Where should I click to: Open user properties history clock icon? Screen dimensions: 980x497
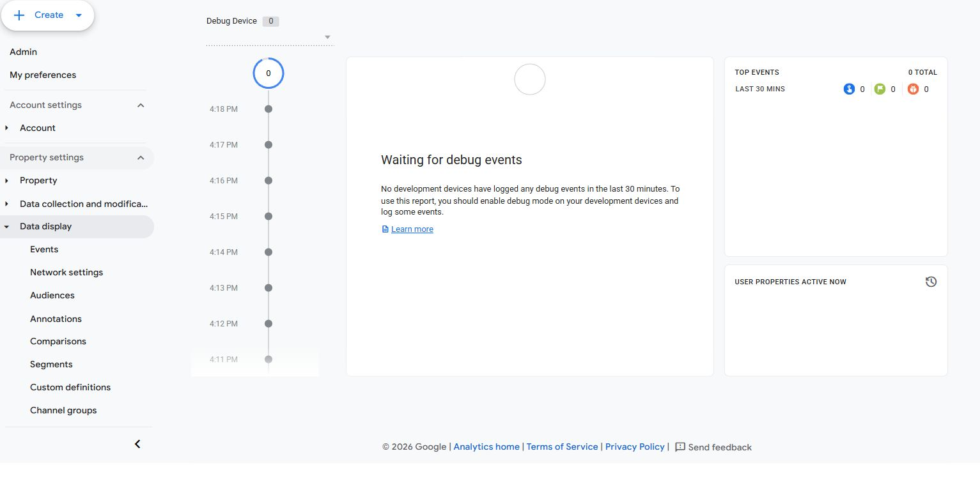(x=931, y=282)
